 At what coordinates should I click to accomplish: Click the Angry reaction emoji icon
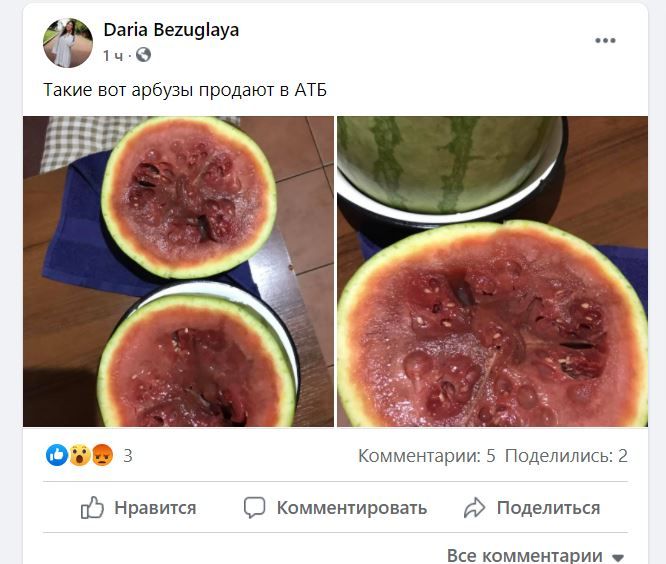tap(102, 455)
